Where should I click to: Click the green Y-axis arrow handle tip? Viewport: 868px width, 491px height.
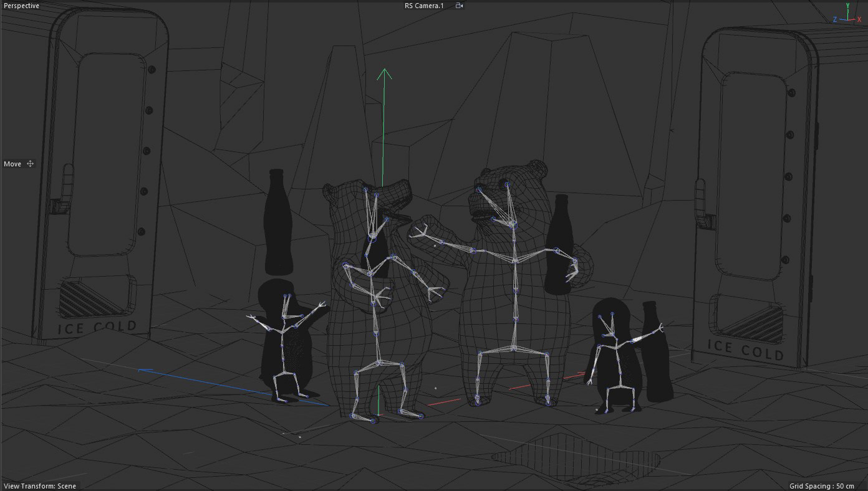[x=384, y=74]
